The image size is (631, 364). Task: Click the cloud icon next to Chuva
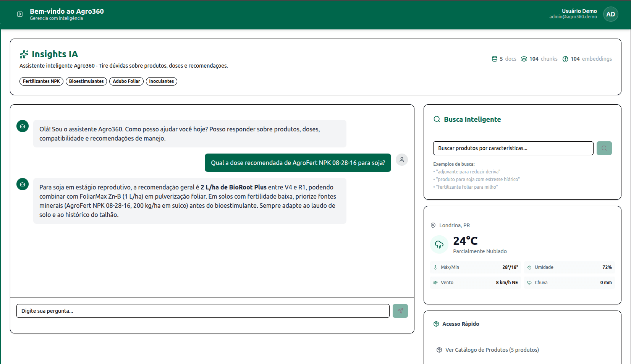[x=529, y=283]
